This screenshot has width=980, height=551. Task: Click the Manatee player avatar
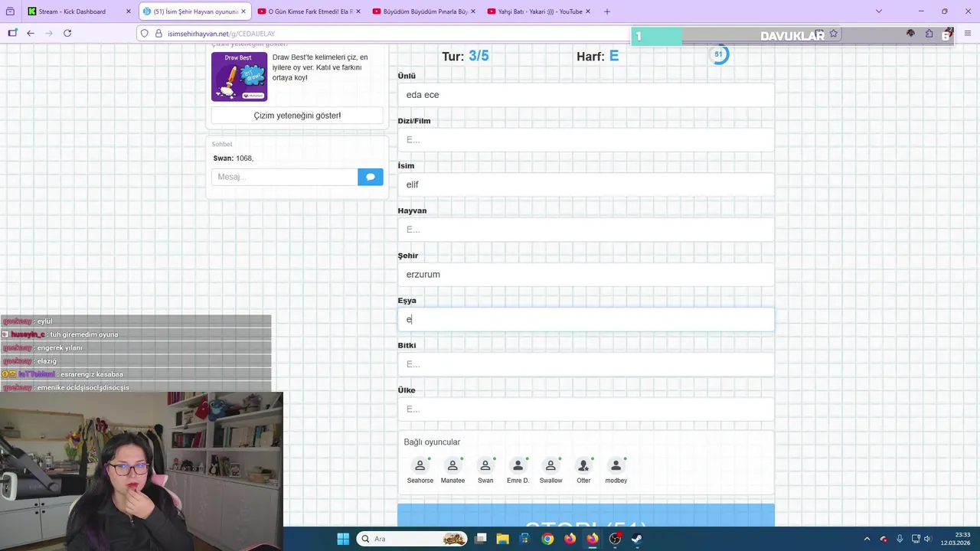click(x=452, y=465)
